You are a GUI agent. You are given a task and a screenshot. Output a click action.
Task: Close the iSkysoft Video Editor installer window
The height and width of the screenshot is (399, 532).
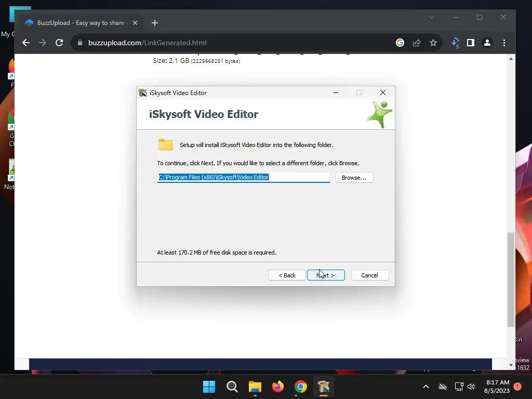[x=383, y=92]
